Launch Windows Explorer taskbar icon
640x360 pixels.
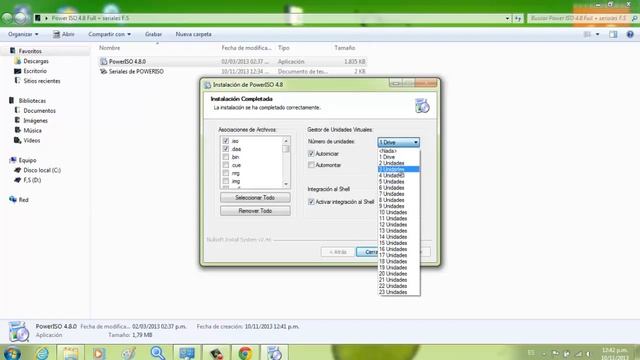(71, 353)
